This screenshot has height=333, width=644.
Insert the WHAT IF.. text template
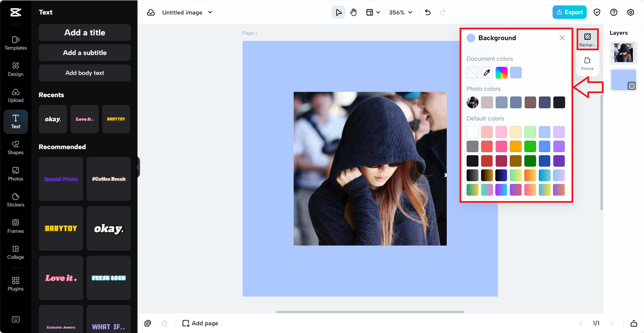(x=109, y=319)
